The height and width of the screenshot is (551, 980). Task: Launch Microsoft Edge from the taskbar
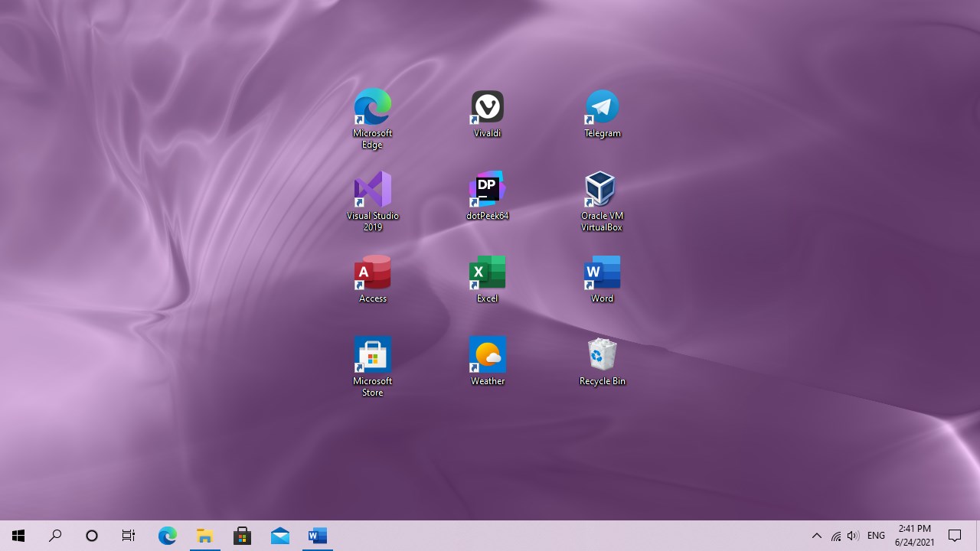tap(167, 536)
